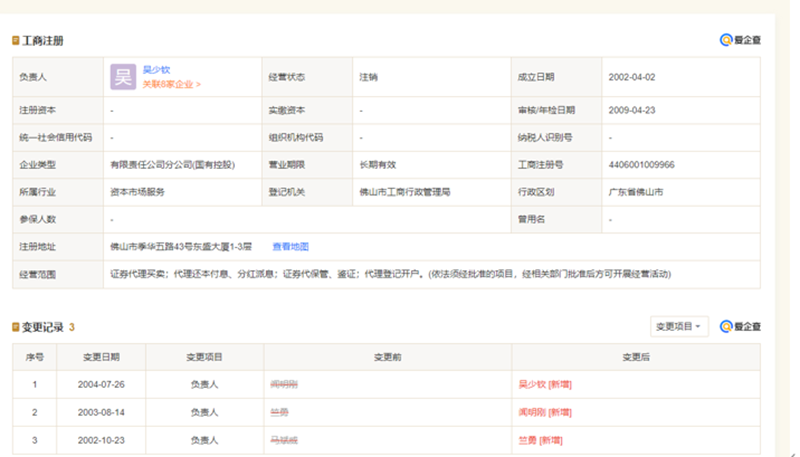Open the 变更项目 dropdown filter
Screen dimensions: 800x457
(679, 326)
